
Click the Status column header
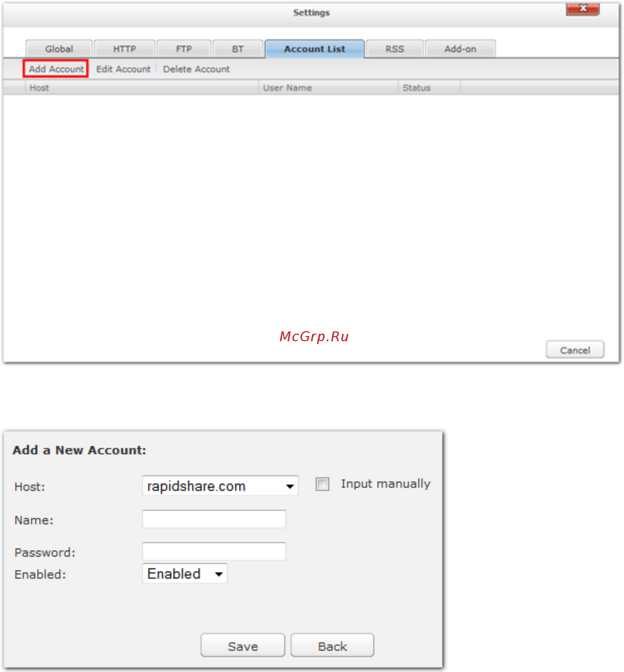point(429,88)
